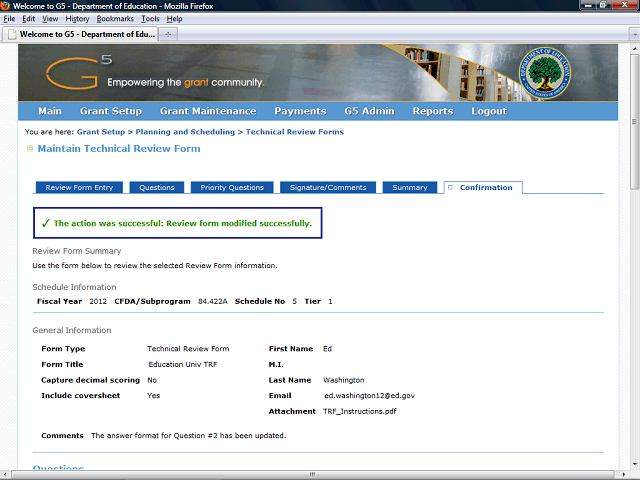Click the horizontal scrollbar left arrow
The height and width of the screenshot is (480, 640).
(4, 474)
